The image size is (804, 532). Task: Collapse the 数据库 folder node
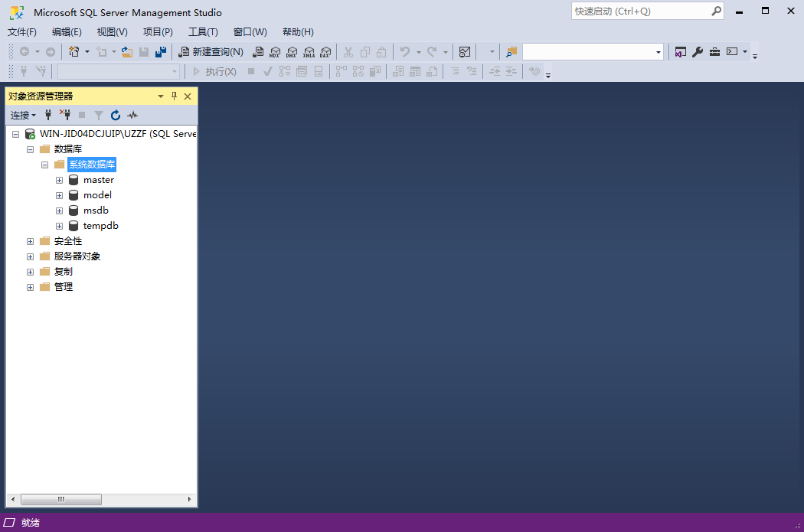[x=31, y=150]
